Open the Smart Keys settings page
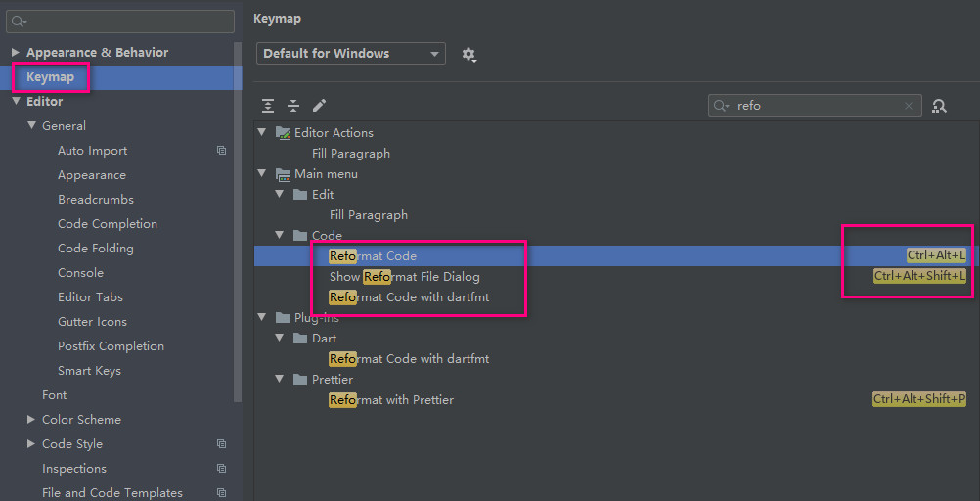Image resolution: width=980 pixels, height=501 pixels. point(89,370)
